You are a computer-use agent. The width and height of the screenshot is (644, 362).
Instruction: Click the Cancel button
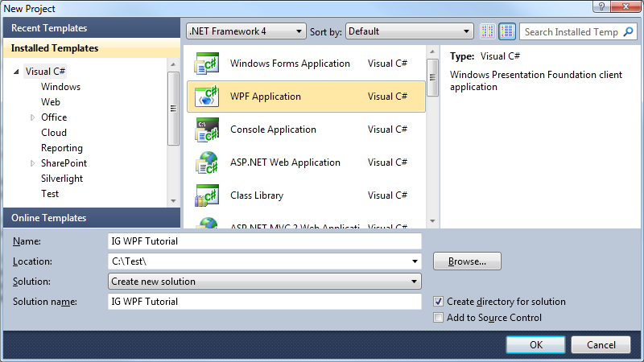(601, 345)
